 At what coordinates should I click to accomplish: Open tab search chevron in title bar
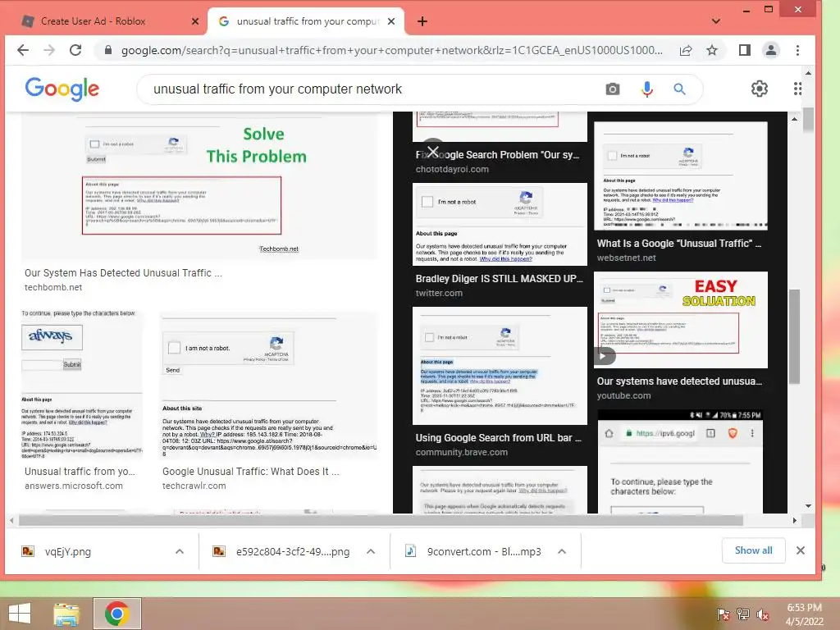(715, 21)
